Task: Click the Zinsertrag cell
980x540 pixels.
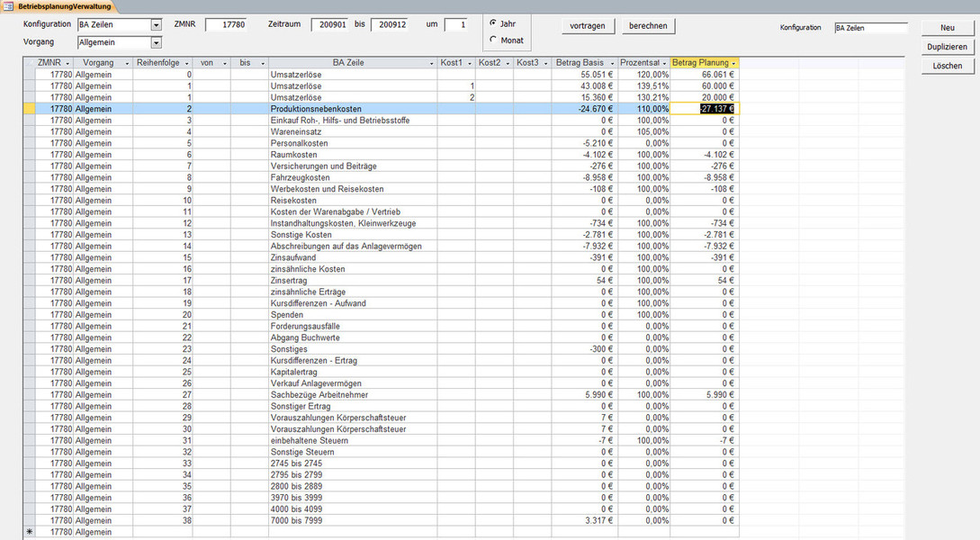Action: pyautogui.click(x=353, y=281)
